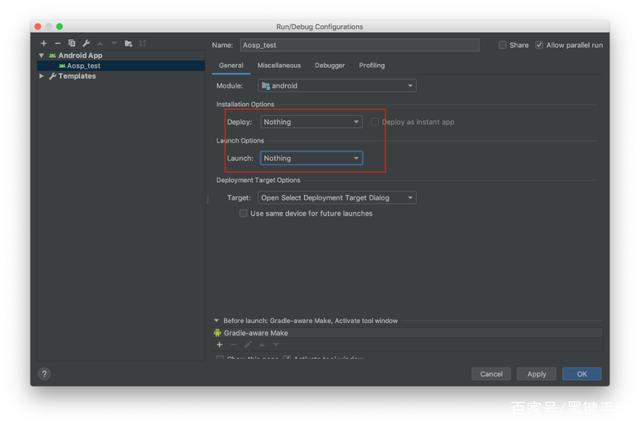Collapse the Before launch section

(217, 321)
